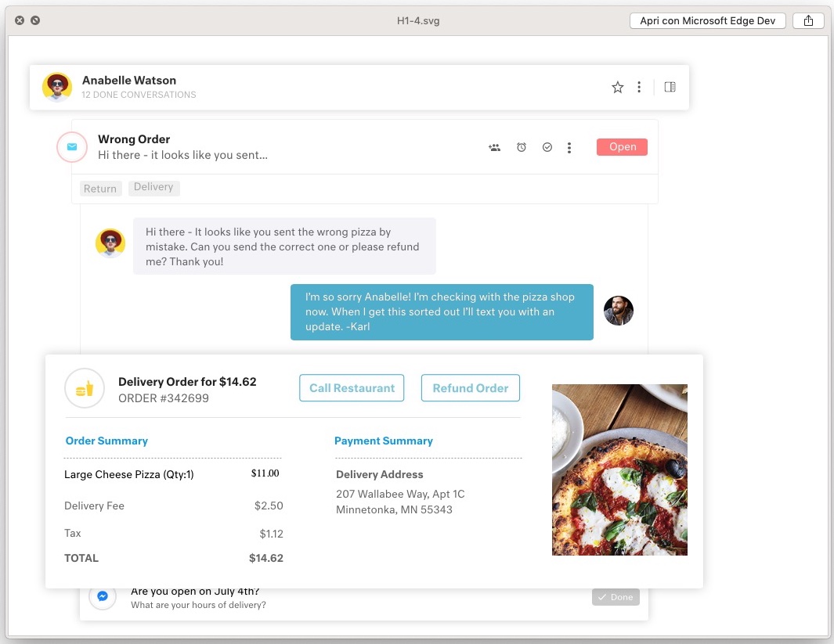
Task: Click the Payment Summary heading
Action: coord(384,441)
